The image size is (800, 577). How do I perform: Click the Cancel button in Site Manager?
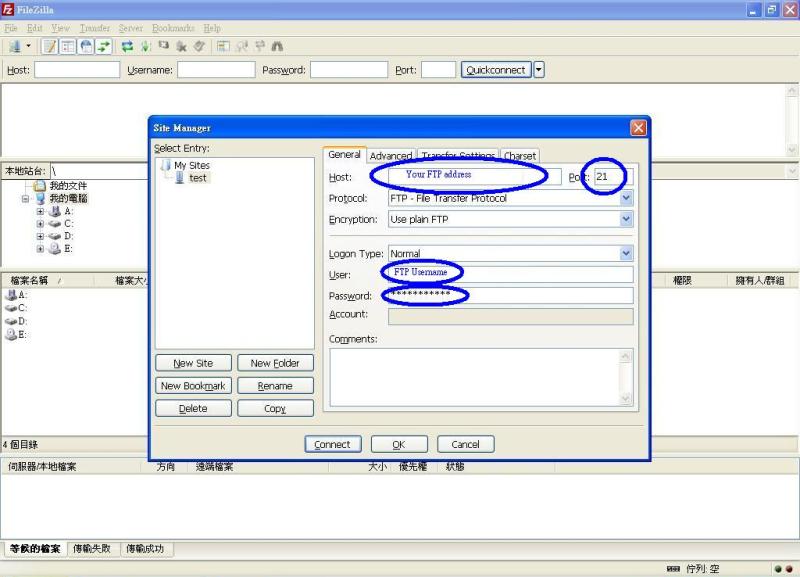click(465, 444)
